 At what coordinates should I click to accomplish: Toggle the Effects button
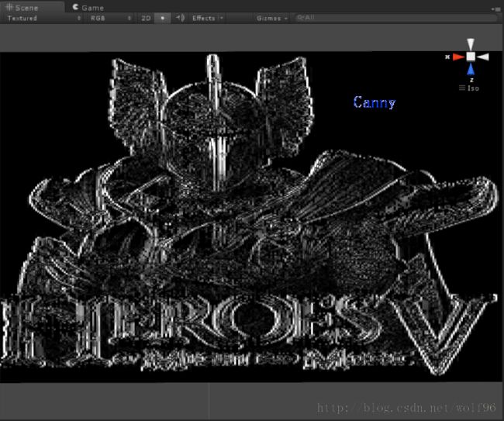203,18
